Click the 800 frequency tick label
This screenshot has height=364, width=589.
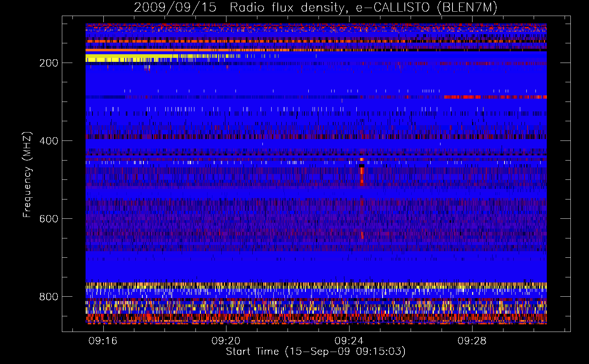(x=49, y=297)
